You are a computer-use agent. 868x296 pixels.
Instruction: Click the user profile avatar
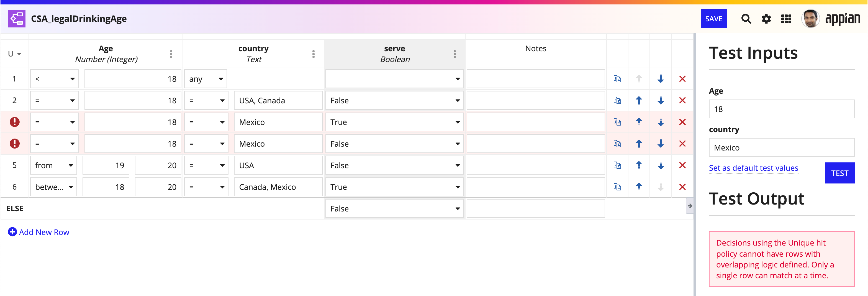pos(810,19)
